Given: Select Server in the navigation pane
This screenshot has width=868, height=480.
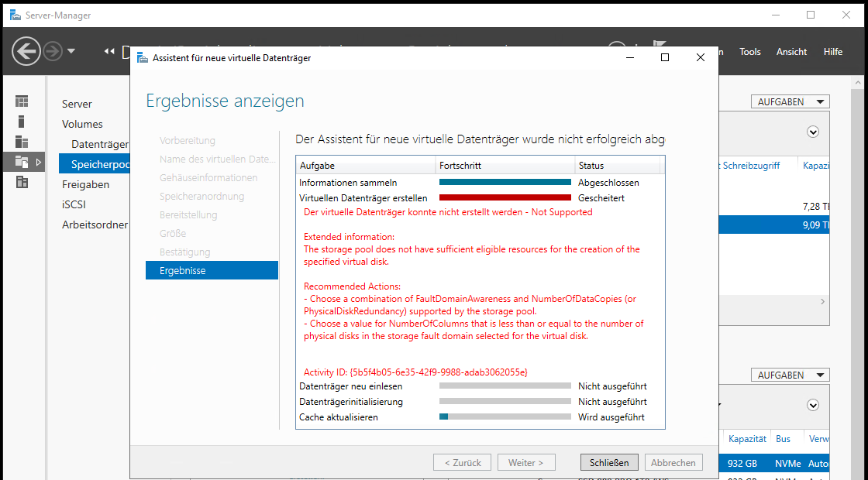Looking at the screenshot, I should [x=77, y=104].
